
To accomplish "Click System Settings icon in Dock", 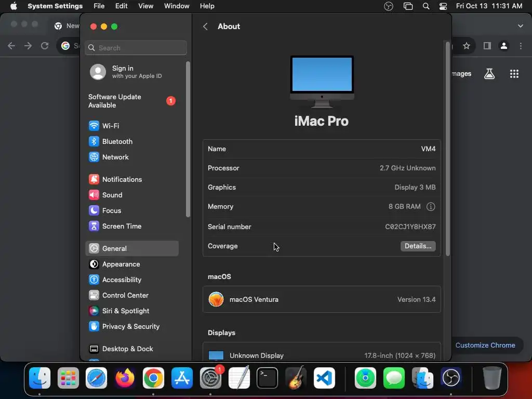I will point(210,378).
